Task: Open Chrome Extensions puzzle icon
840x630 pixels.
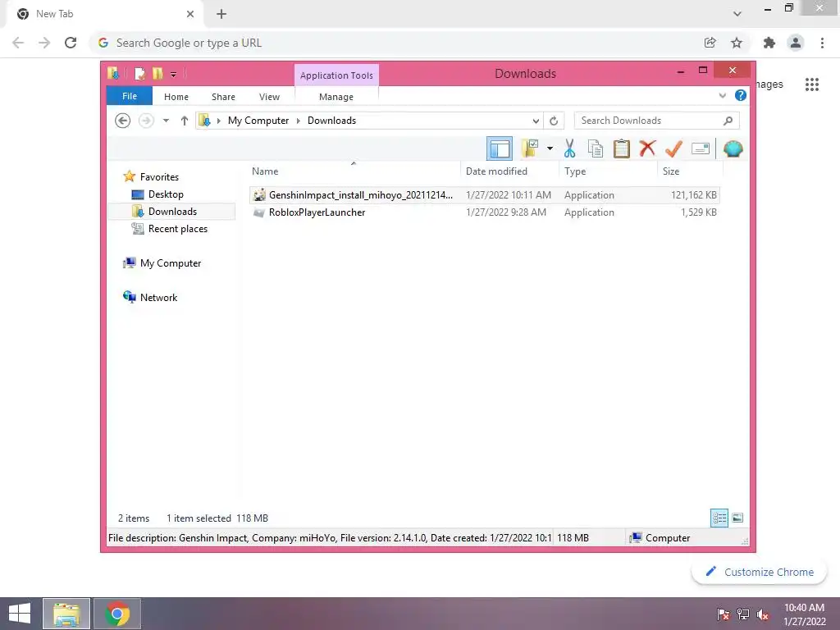Action: pyautogui.click(x=769, y=43)
